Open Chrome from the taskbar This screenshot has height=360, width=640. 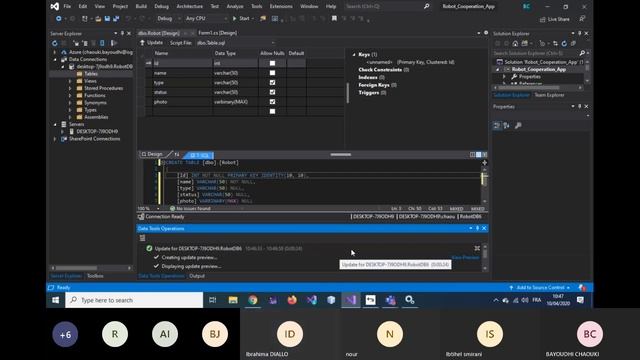point(253,300)
